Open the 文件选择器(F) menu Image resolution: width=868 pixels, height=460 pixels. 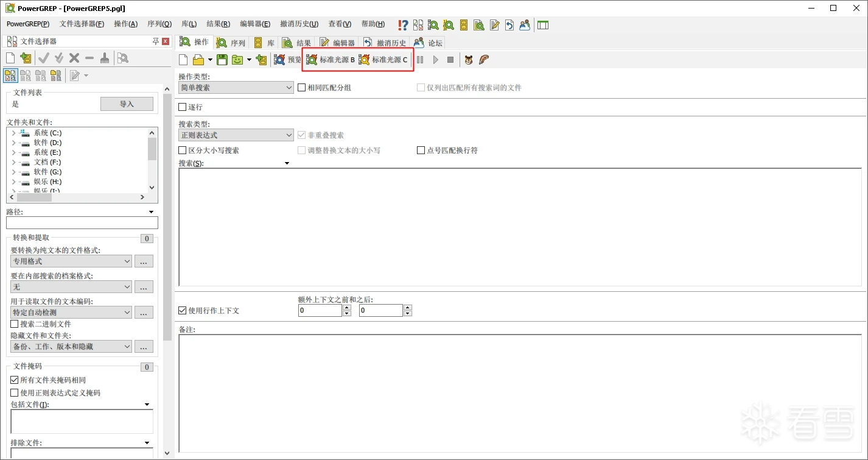82,24
